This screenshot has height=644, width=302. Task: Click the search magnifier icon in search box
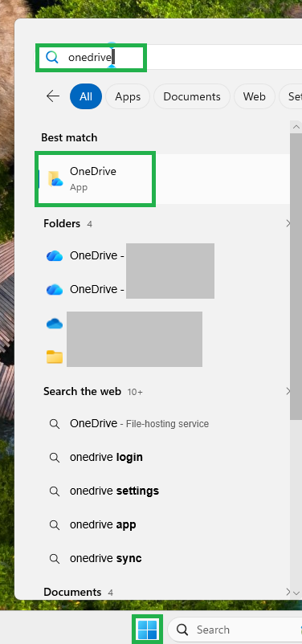52,58
